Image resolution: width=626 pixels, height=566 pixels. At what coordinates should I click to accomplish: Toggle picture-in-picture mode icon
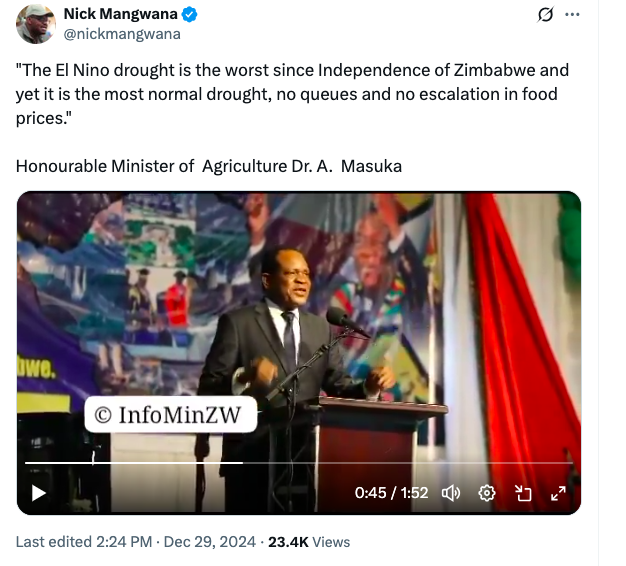click(x=523, y=492)
